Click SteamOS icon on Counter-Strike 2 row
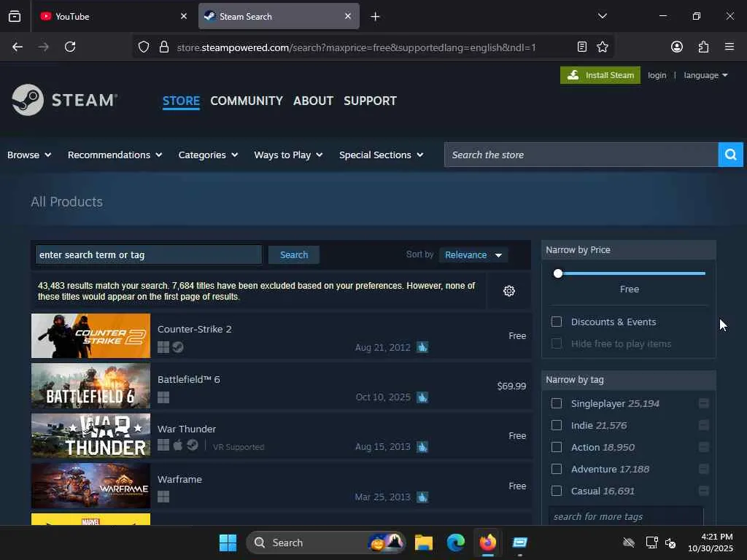The width and height of the screenshot is (747, 560). click(178, 347)
